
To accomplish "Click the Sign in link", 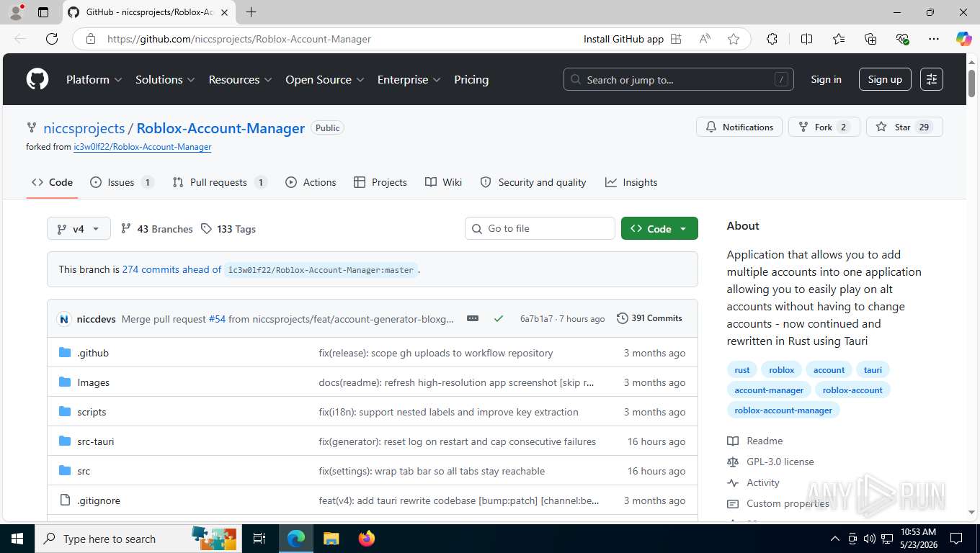I will click(826, 79).
